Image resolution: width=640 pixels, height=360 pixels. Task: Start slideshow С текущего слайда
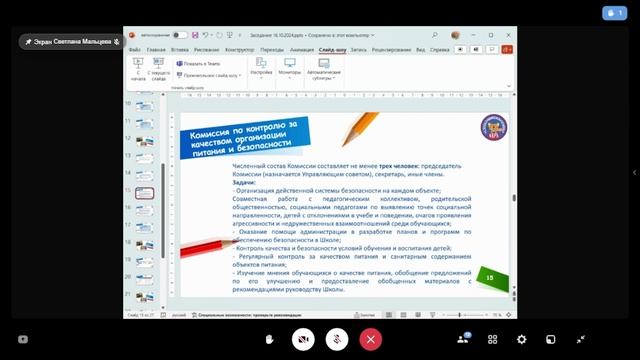tap(158, 69)
